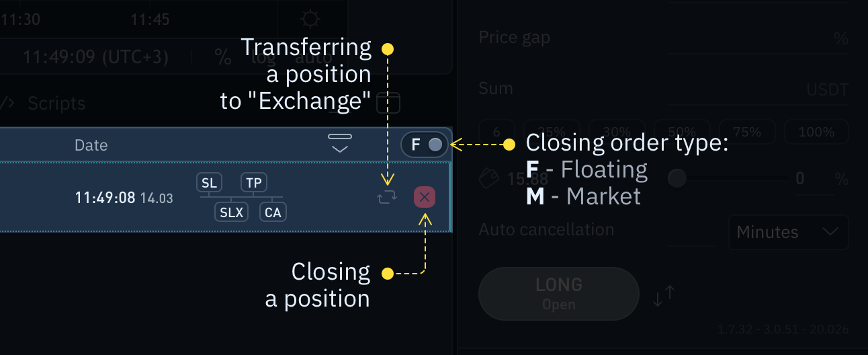Enable auto scale option
The height and width of the screenshot is (355, 868).
[x=314, y=56]
